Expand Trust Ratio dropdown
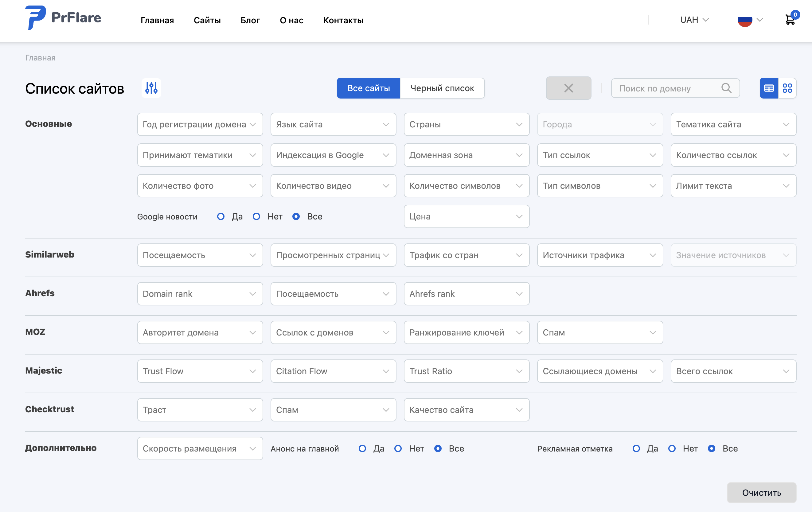This screenshot has height=512, width=812. (x=467, y=371)
